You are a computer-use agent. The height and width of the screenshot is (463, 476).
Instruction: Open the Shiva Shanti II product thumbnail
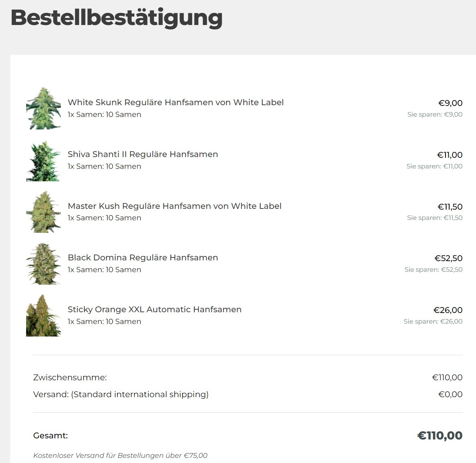point(43,160)
